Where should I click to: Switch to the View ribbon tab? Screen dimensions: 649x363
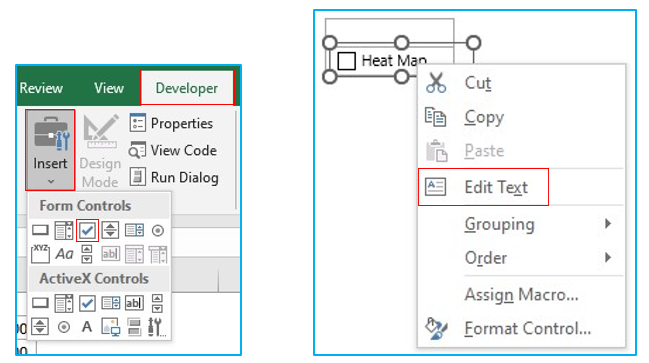(x=109, y=88)
